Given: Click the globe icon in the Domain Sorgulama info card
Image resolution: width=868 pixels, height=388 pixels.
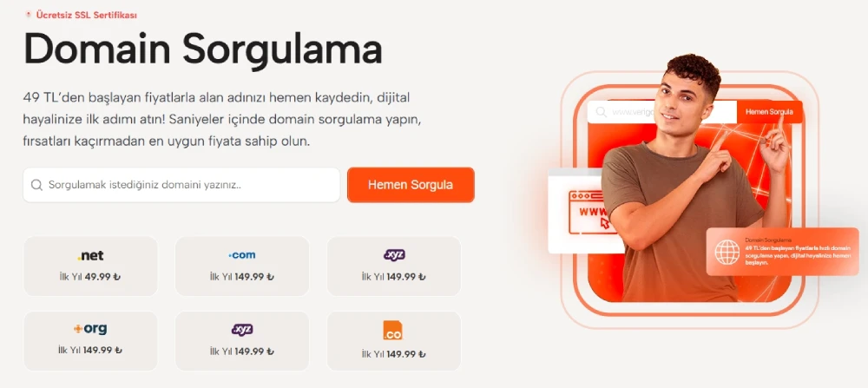Looking at the screenshot, I should tap(727, 252).
